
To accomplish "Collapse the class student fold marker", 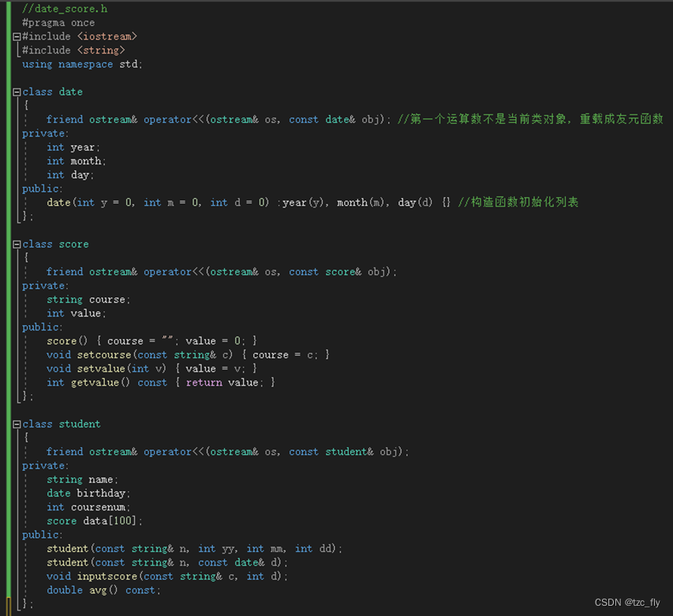I will click(x=17, y=424).
